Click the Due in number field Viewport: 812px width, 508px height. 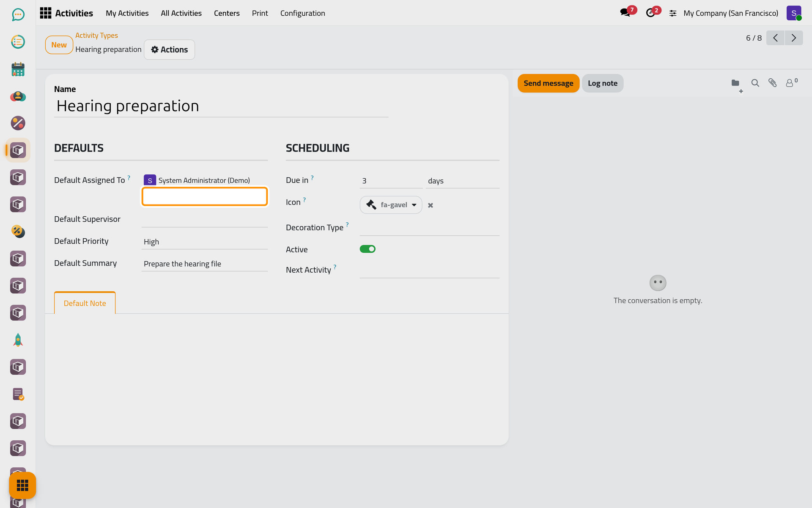[x=391, y=181]
